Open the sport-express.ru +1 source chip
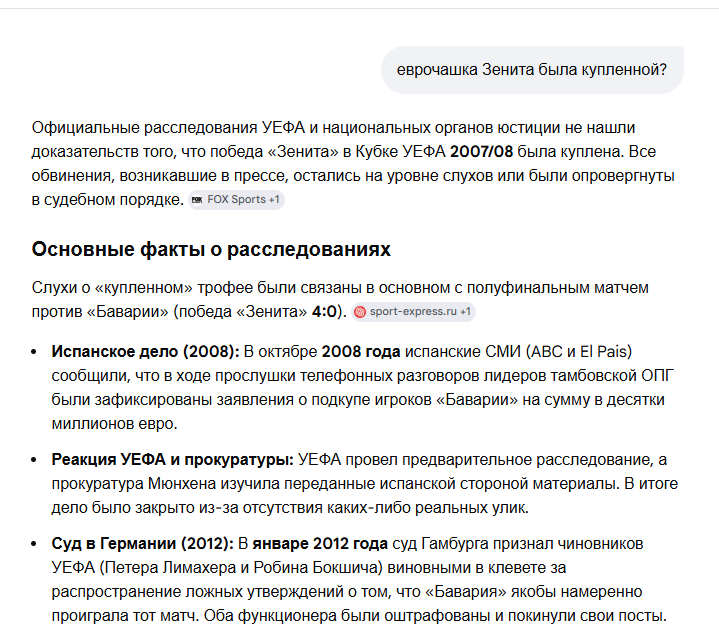The image size is (719, 628). (x=413, y=312)
